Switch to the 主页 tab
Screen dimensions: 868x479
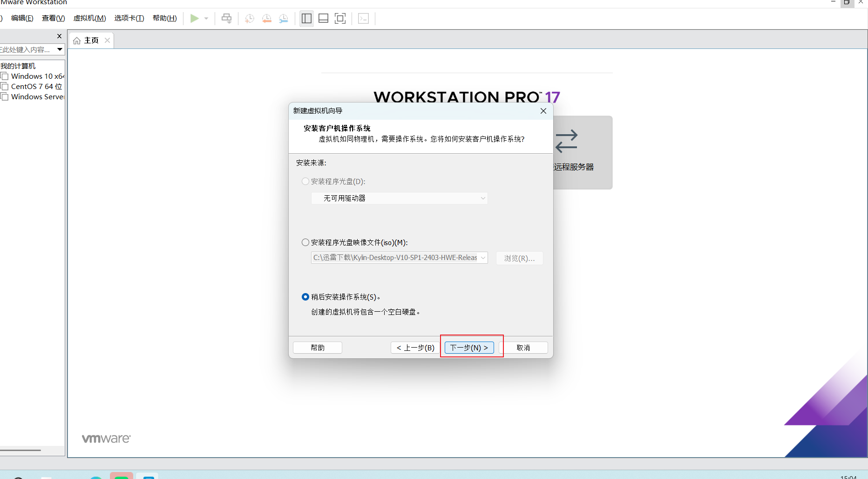coord(91,41)
